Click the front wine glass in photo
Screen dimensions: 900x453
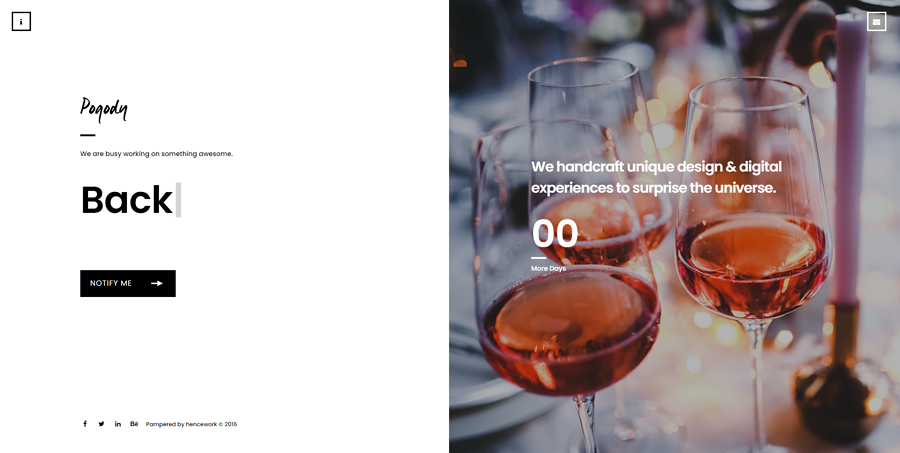(x=567, y=287)
